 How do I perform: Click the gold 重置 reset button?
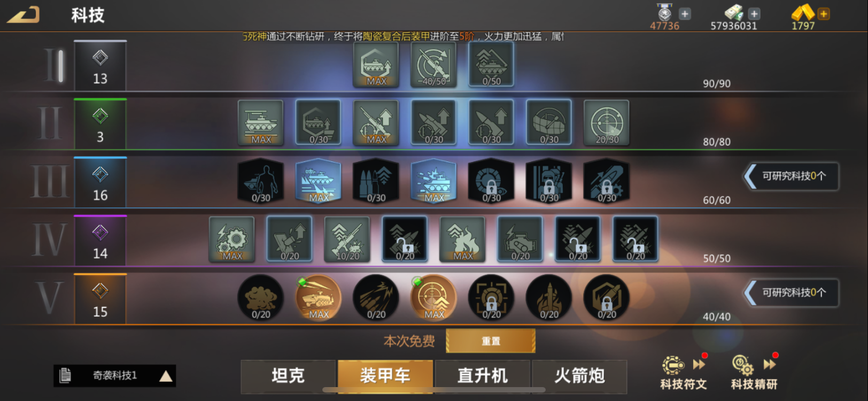click(x=491, y=341)
